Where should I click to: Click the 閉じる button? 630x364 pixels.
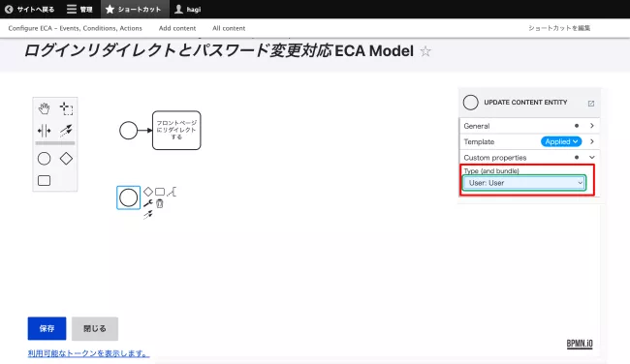(95, 328)
